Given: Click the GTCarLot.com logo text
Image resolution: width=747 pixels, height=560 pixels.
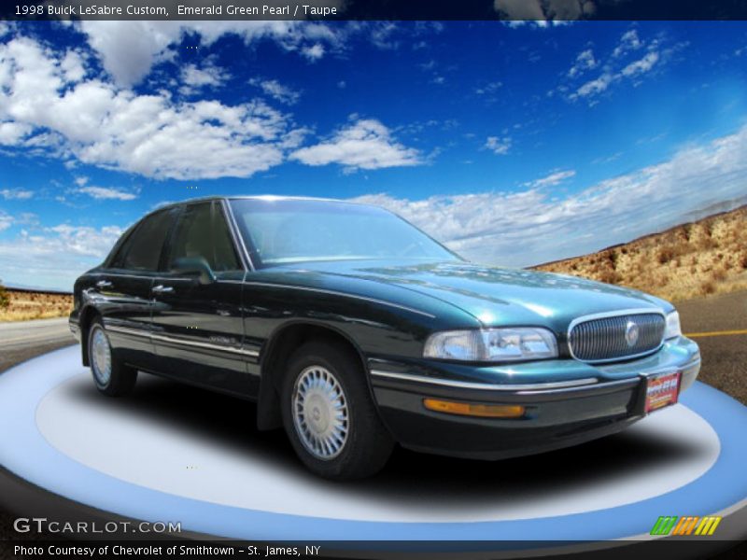Looking at the screenshot, I should pos(97,525).
